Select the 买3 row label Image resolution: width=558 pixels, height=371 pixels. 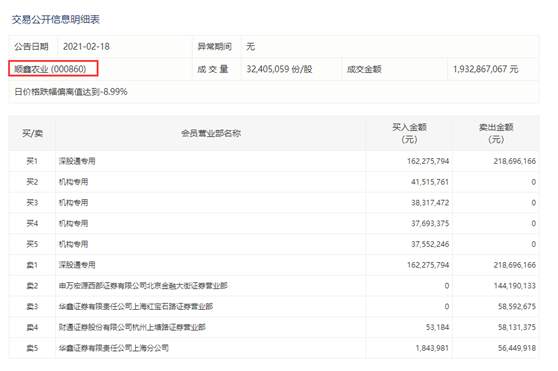[32, 202]
